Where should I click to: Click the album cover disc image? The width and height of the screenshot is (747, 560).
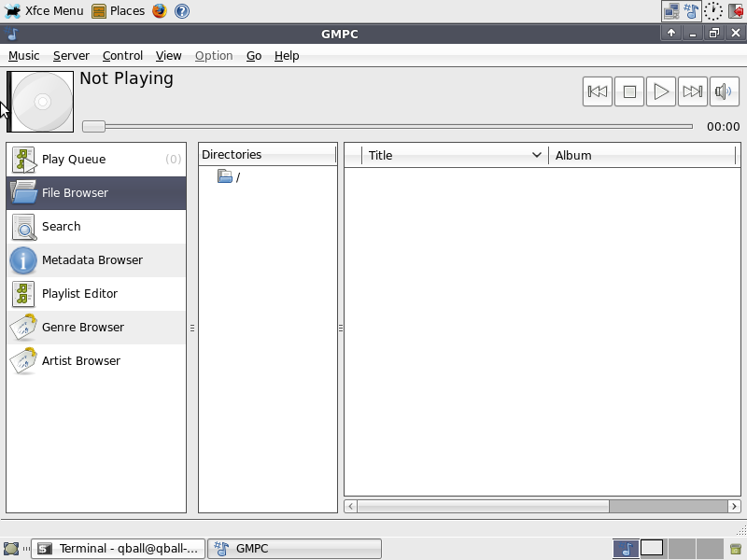[42, 102]
